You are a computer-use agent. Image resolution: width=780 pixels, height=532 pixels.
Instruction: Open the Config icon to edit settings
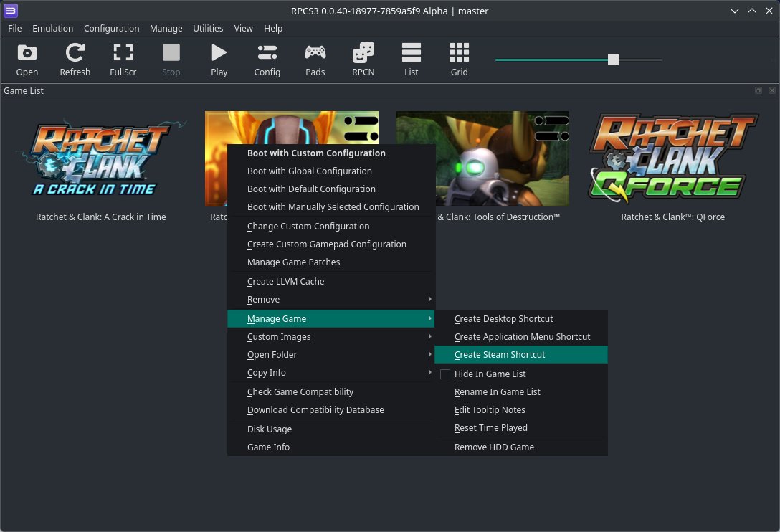267,59
